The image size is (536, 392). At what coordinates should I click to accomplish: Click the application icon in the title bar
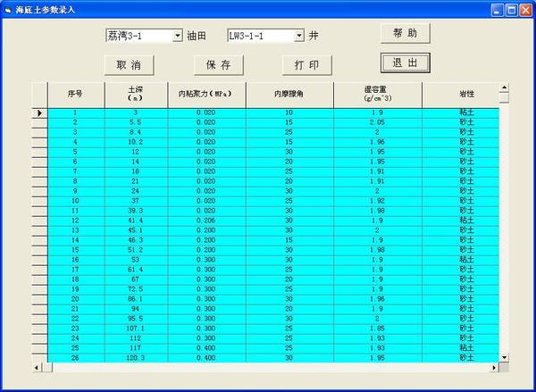coord(10,9)
